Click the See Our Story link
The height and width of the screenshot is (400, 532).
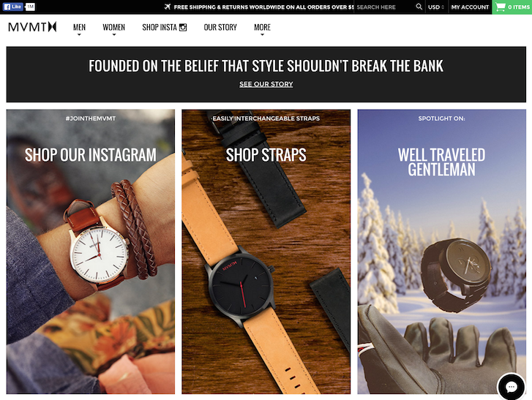266,84
